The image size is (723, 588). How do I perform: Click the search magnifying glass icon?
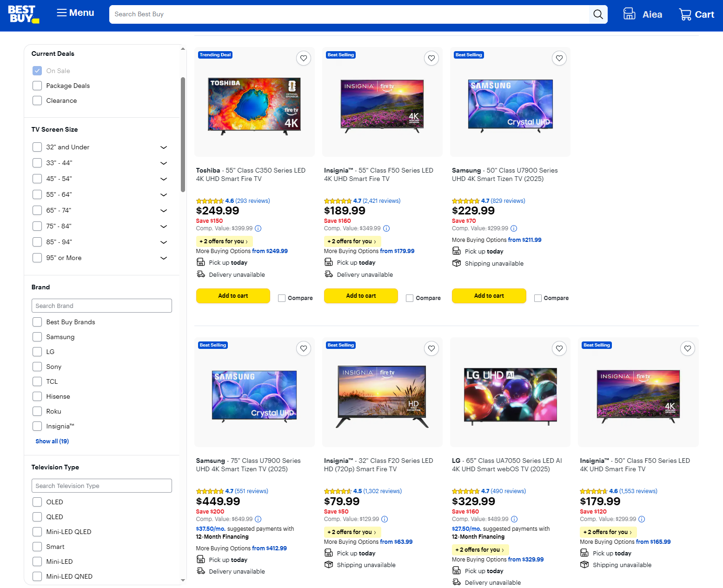pyautogui.click(x=598, y=14)
